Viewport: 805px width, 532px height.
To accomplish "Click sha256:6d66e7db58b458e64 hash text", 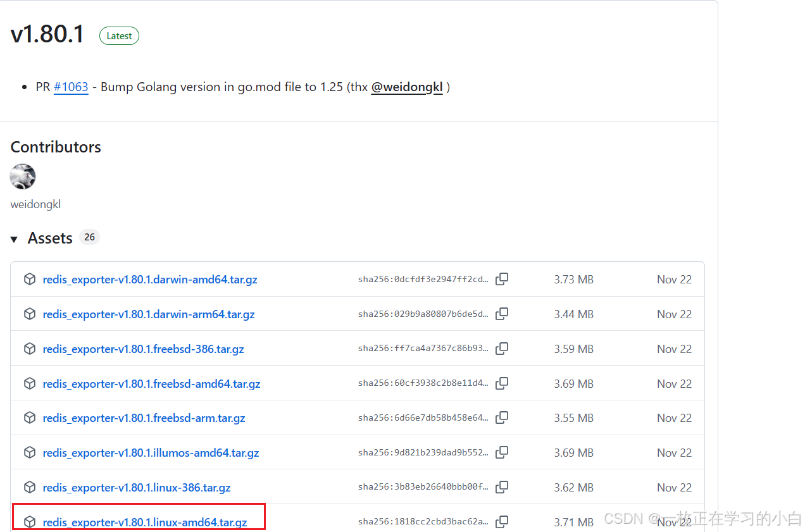I will click(x=423, y=418).
